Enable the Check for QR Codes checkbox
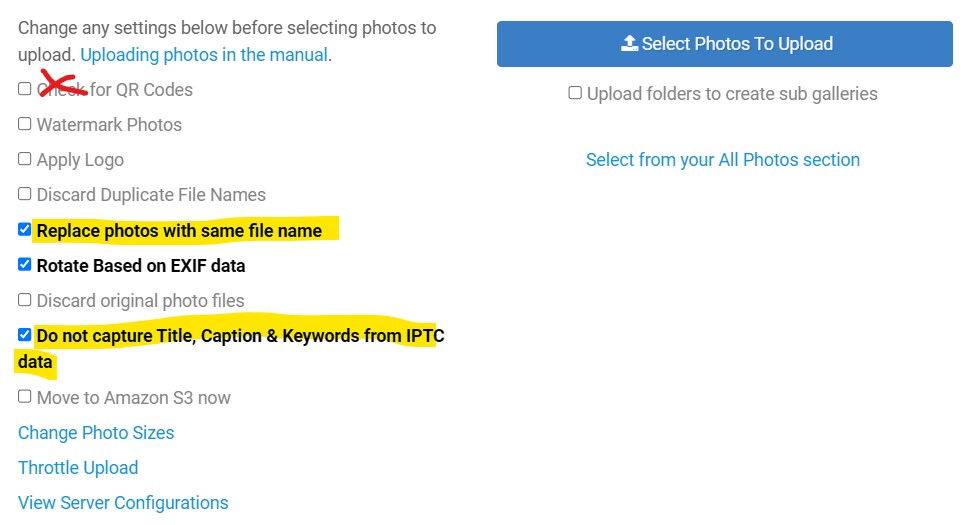Screen dimensions: 972x525 pyautogui.click(x=24, y=89)
